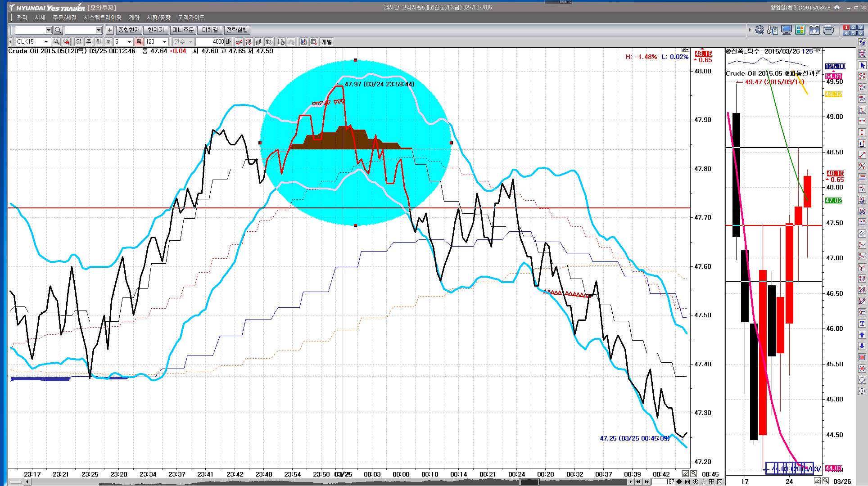Select the 월 (monthly) period toggle

[99, 42]
